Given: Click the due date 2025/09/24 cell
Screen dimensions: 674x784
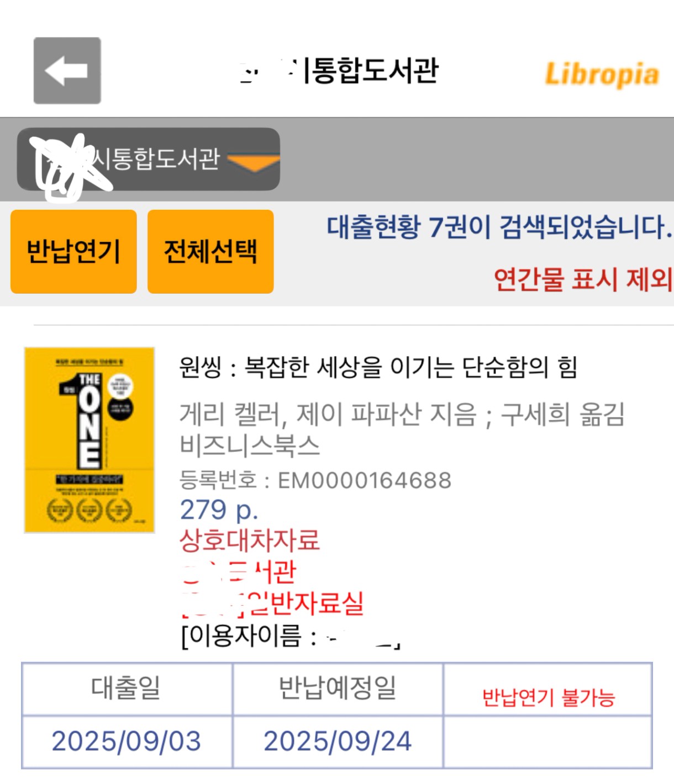Looking at the screenshot, I should coord(338,741).
